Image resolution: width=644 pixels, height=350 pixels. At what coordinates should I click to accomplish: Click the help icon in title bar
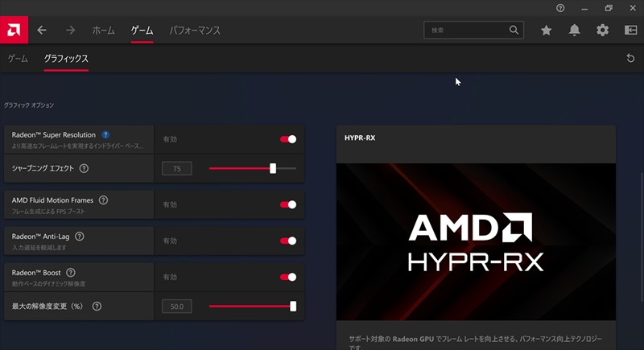point(560,8)
